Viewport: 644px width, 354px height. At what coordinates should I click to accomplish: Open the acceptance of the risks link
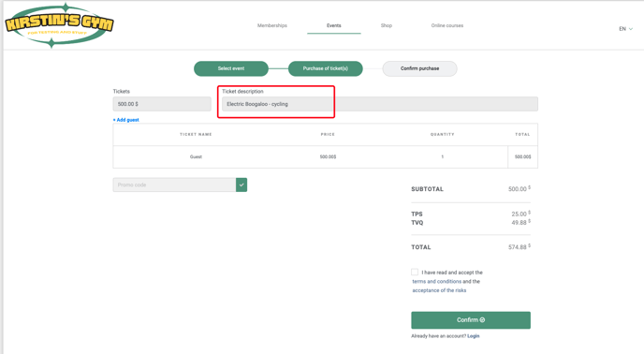tap(439, 290)
